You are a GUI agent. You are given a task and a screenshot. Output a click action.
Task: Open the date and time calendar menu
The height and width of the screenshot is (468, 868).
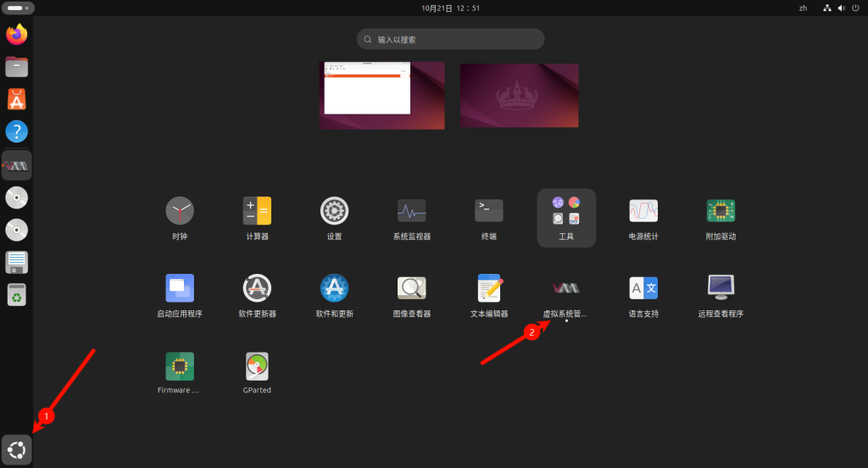point(451,8)
